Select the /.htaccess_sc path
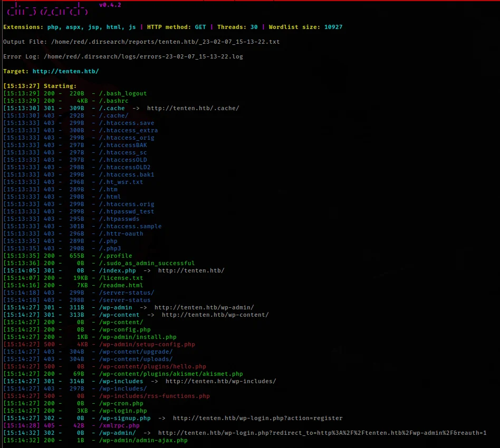 [123, 152]
